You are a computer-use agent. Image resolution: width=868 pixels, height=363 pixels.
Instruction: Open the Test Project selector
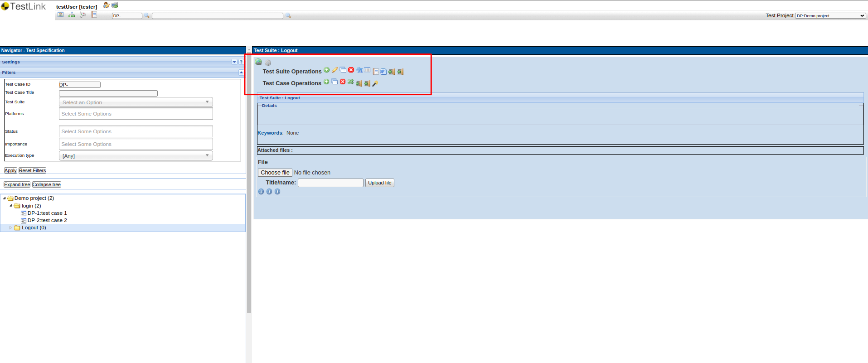coord(830,16)
